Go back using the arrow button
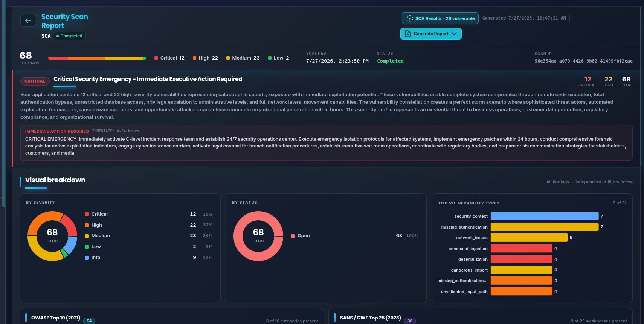 (x=28, y=20)
